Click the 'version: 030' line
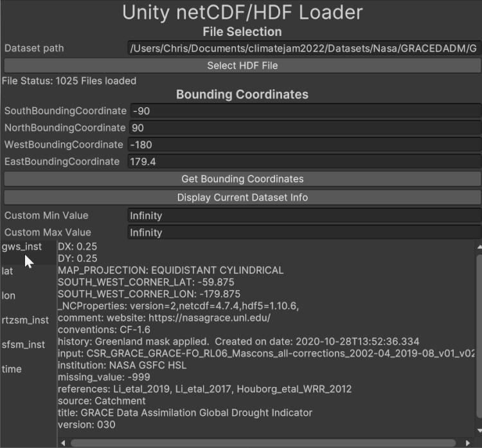This screenshot has width=482, height=448. pyautogui.click(x=87, y=425)
